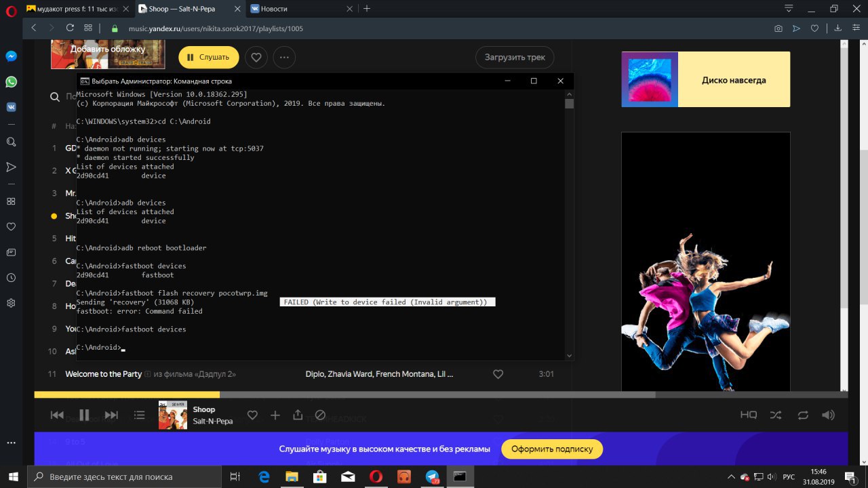Toggle shuffle playback

pos(776,415)
